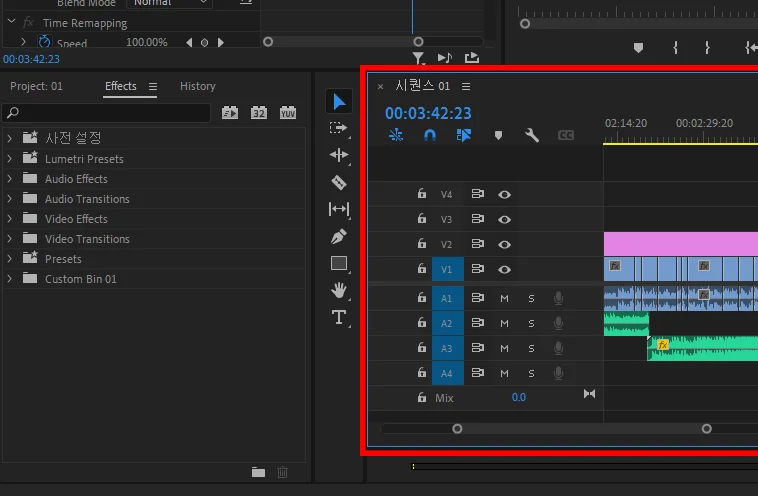This screenshot has width=758, height=496.
Task: Toggle V3 track output eye
Action: [504, 219]
